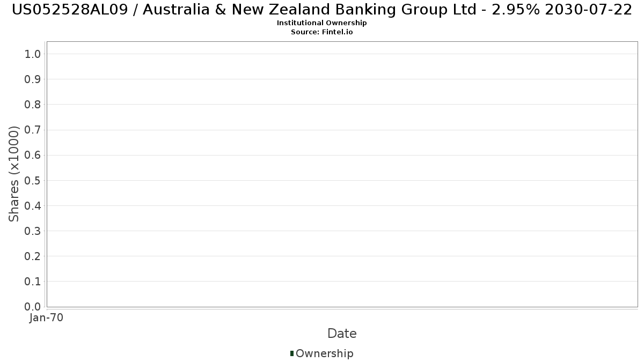Select the 0.5 y-axis tick label
Image resolution: width=644 pixels, height=362 pixels.
(33, 180)
